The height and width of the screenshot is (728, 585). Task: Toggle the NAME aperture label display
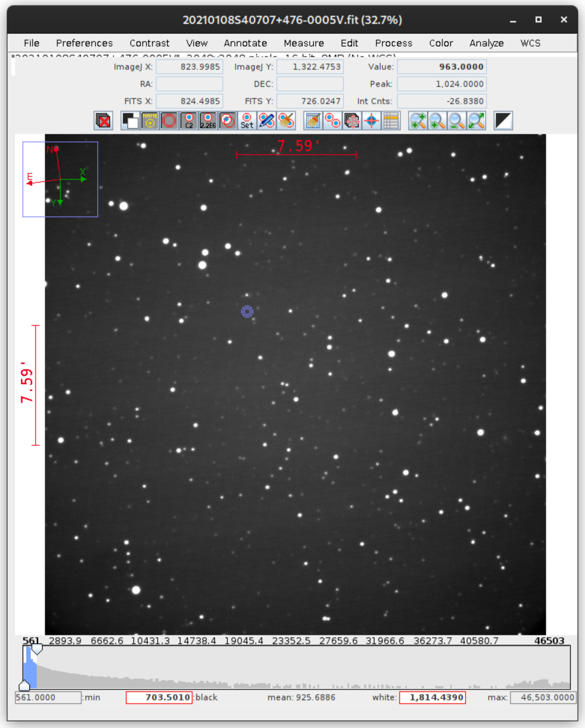[150, 121]
